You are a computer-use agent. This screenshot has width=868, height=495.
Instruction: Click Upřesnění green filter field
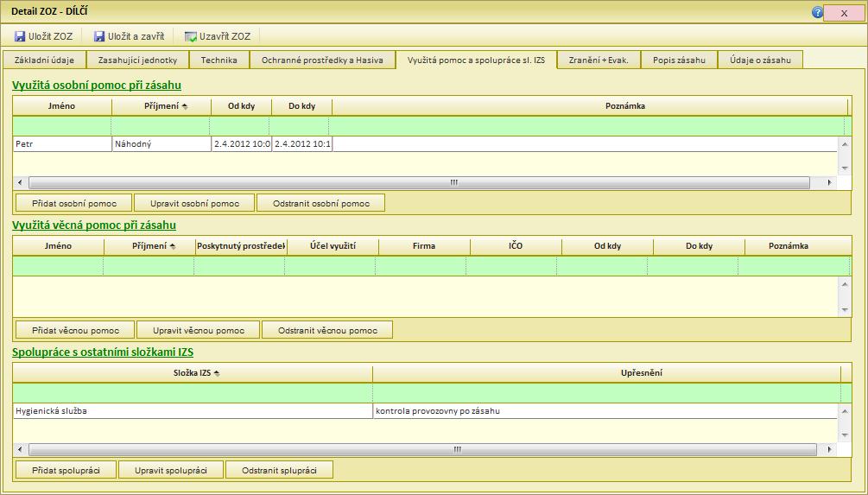click(606, 393)
